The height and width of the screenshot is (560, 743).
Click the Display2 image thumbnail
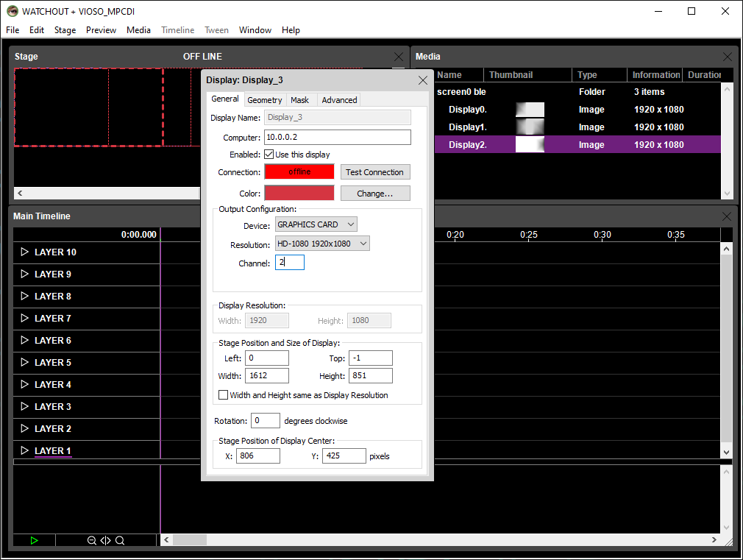point(530,145)
